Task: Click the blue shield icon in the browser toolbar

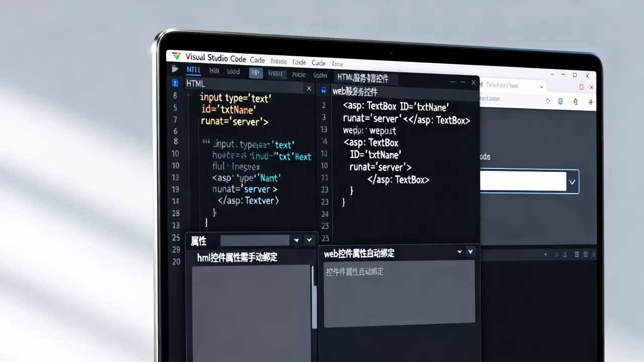Action: coord(560,101)
